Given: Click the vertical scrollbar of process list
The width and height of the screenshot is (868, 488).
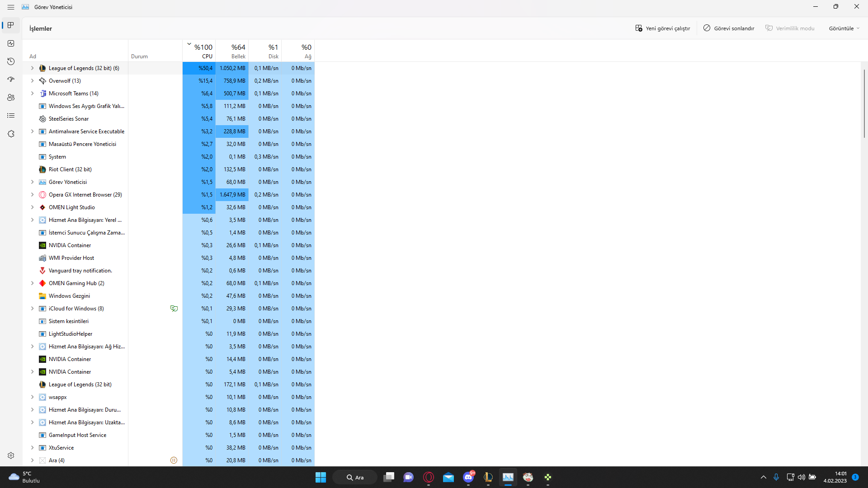Looking at the screenshot, I should (864, 104).
